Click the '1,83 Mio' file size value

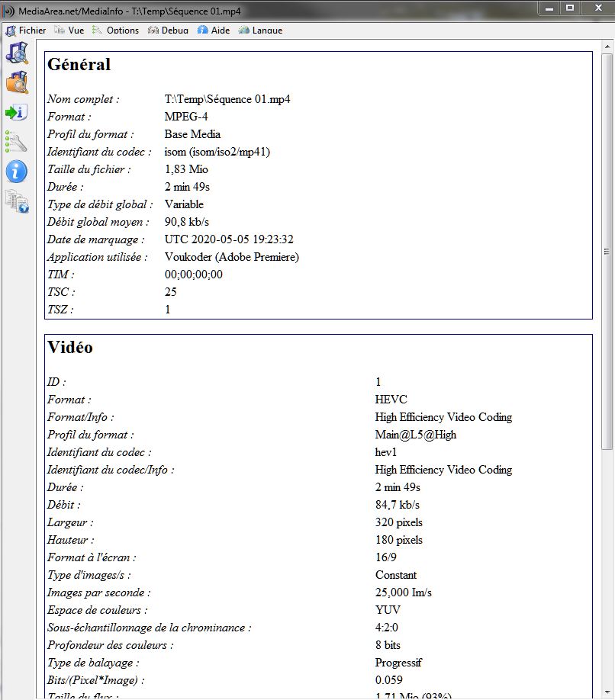(x=186, y=169)
